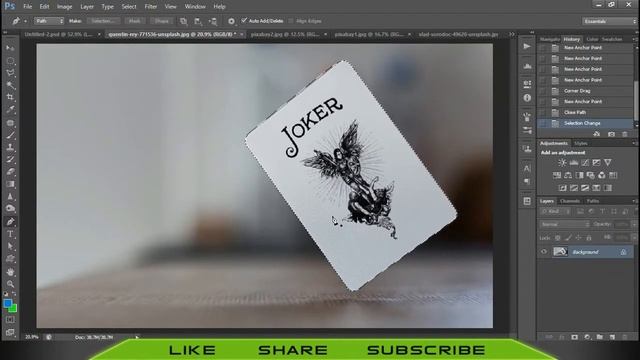The width and height of the screenshot is (640, 360).
Task: Create new snapshot in History panel
Action: click(x=611, y=134)
